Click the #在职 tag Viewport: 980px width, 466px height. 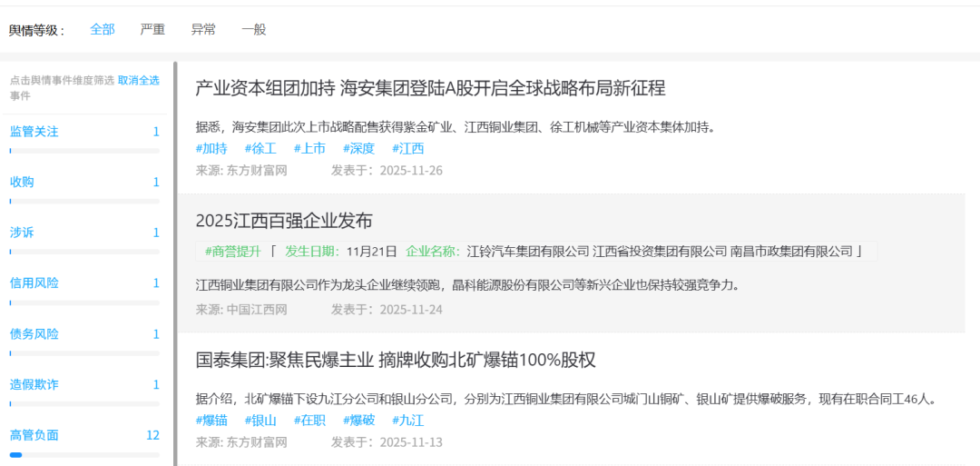point(310,421)
